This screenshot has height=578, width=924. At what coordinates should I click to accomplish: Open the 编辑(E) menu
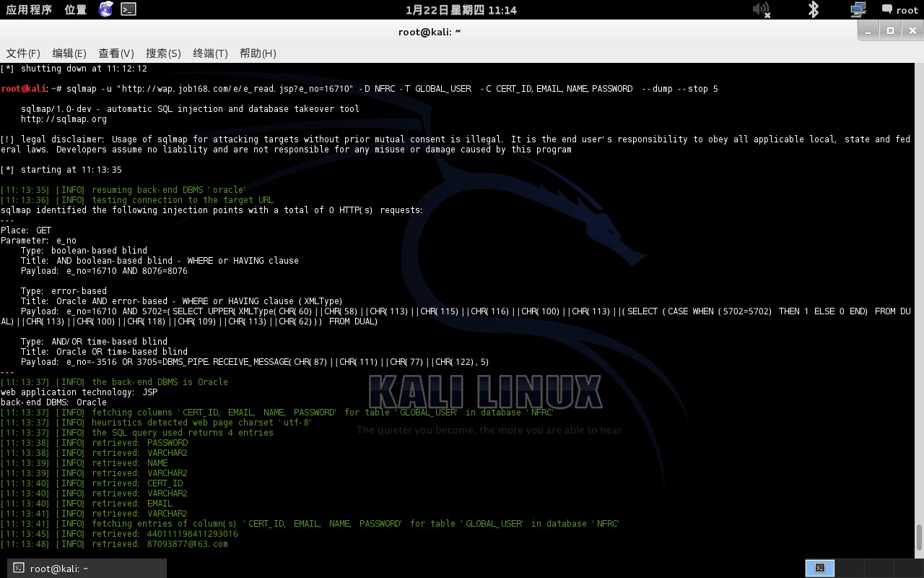click(69, 53)
